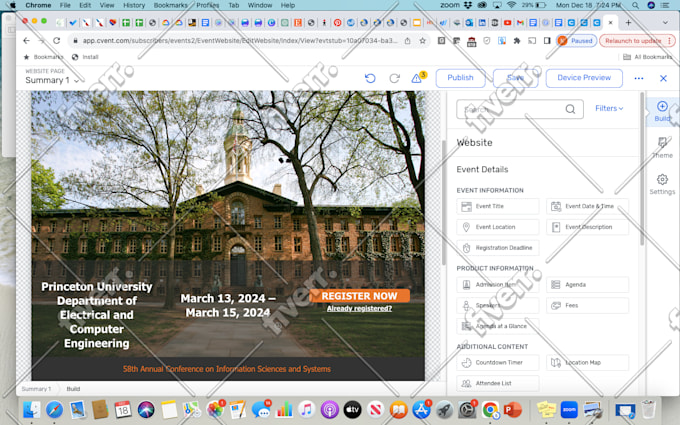The width and height of the screenshot is (680, 425).
Task: Click the Chrome address bar URL
Action: [x=239, y=41]
